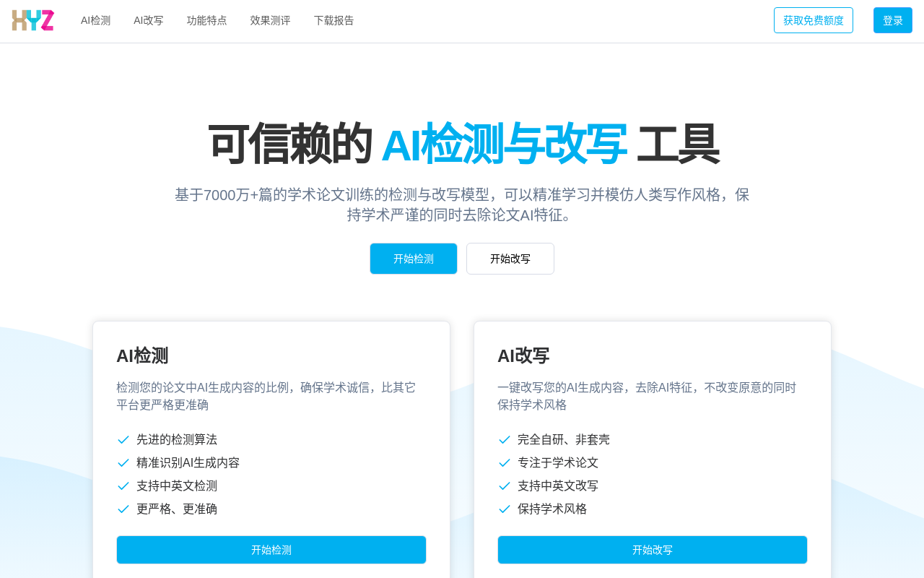
Task: Select 下载报告 in the top navigation
Action: click(334, 20)
